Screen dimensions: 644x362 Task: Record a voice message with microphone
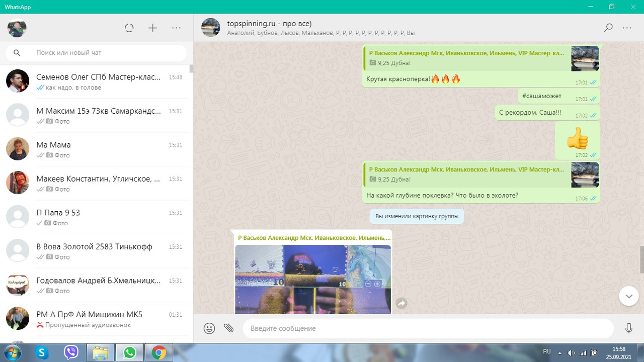[x=629, y=328]
